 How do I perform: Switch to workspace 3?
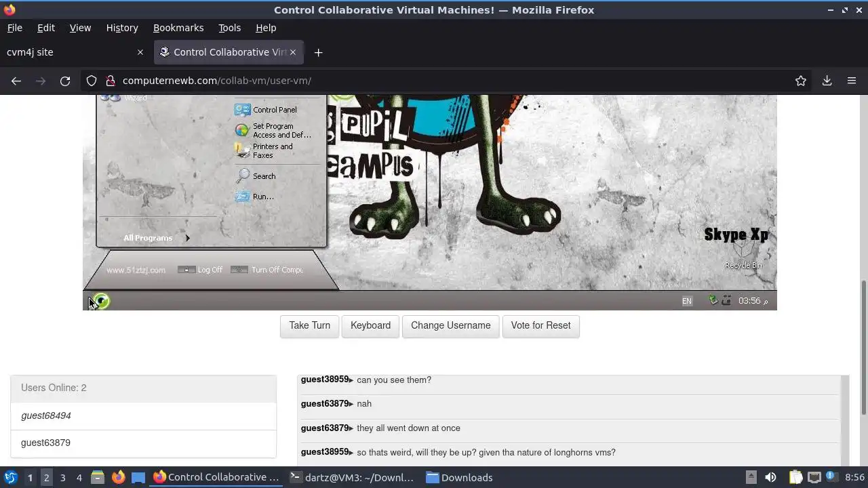click(x=62, y=478)
